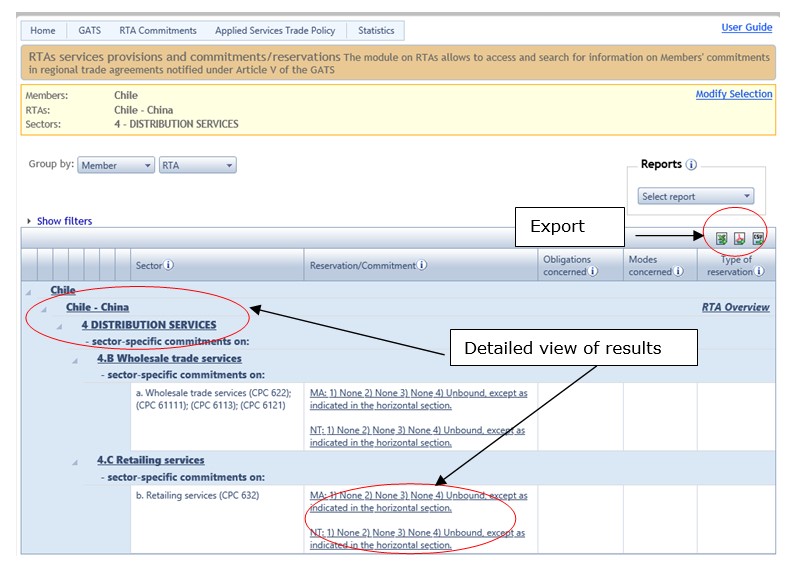Screen dimensions: 786x561
Task: Select the Retailing services (CPC 632) cell
Action: click(217, 519)
